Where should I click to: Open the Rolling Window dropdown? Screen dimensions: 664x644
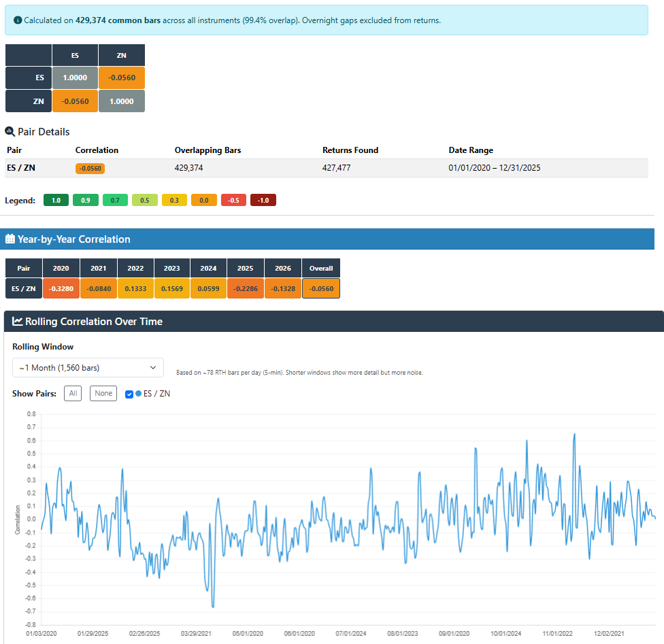[x=88, y=368]
